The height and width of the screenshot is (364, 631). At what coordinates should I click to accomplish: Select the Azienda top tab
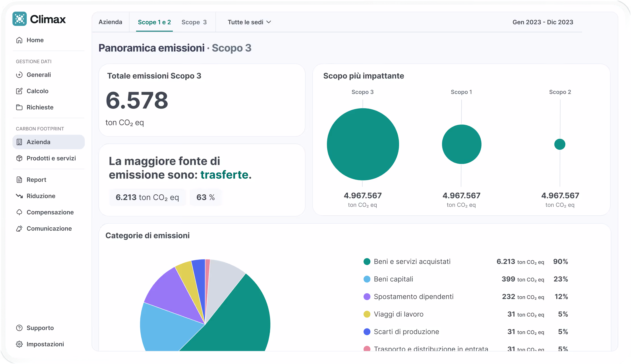coord(110,22)
